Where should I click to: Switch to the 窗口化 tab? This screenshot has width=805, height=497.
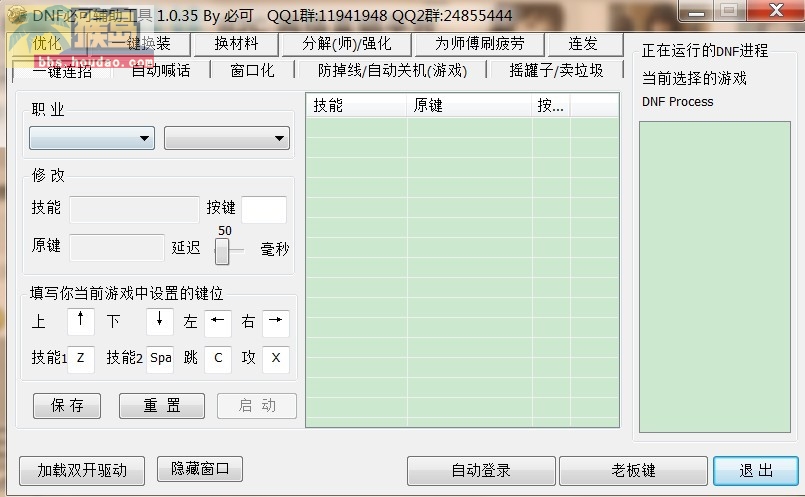[x=252, y=70]
